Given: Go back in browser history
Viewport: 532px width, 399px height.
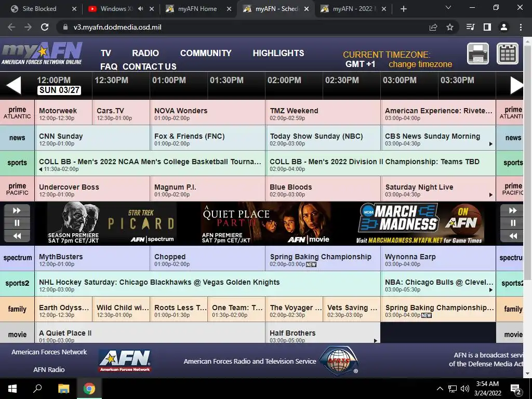Looking at the screenshot, I should (x=11, y=27).
